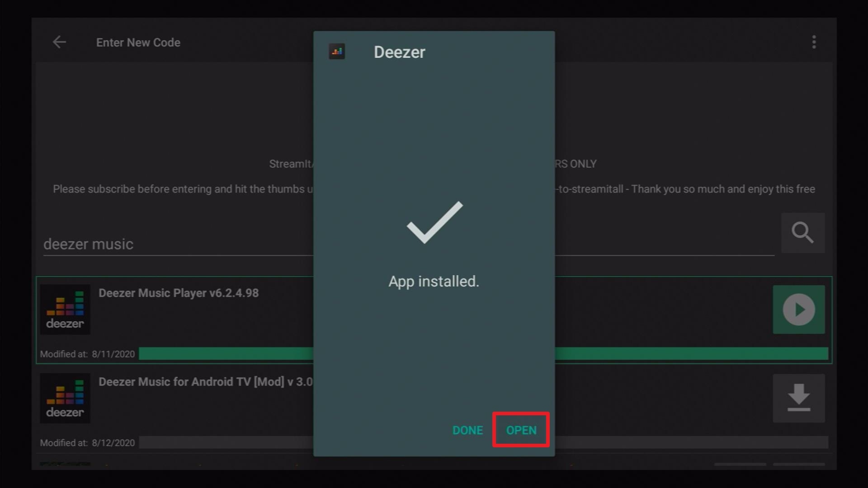Click Deezer Music Player v6.2.4.98 thumbnail
Viewport: 868px width, 488px height.
click(65, 310)
